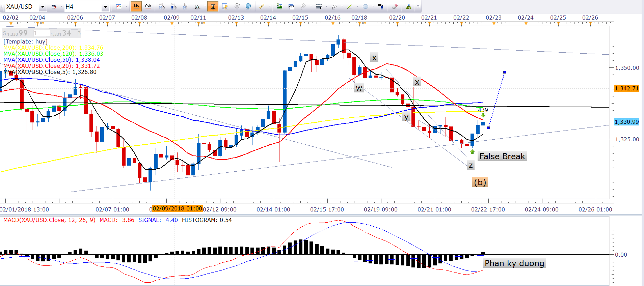The width and height of the screenshot is (644, 286).
Task: Toggle the orange vertical autoscale button
Action: (213, 6)
